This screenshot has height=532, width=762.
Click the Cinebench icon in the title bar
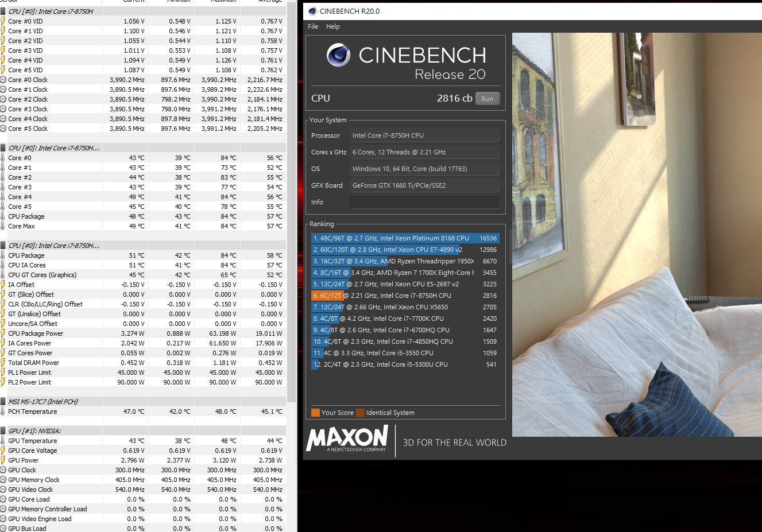click(312, 11)
